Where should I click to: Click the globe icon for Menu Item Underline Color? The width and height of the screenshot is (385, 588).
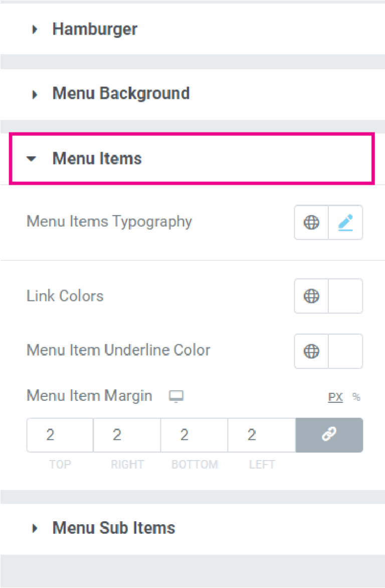(x=311, y=351)
